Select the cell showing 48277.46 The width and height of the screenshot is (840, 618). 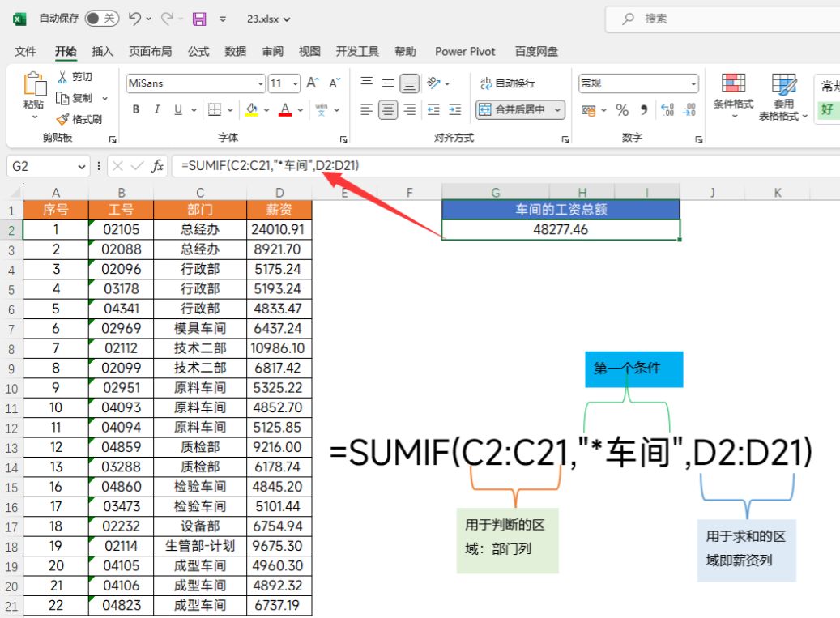[x=561, y=230]
